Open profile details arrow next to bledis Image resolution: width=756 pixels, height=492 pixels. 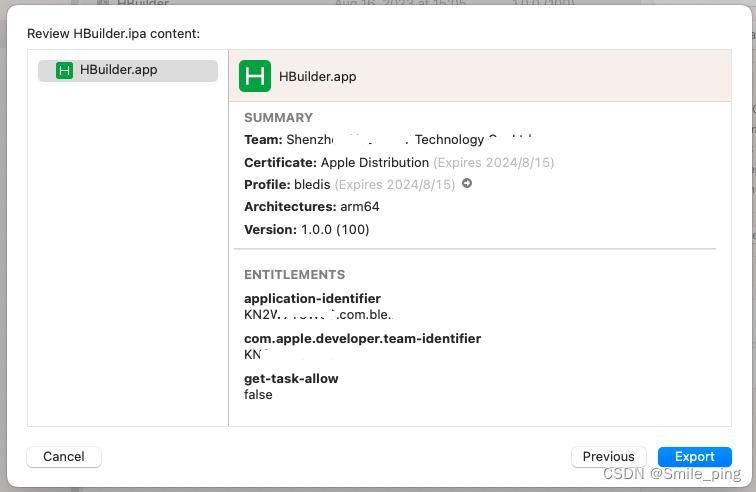[467, 183]
